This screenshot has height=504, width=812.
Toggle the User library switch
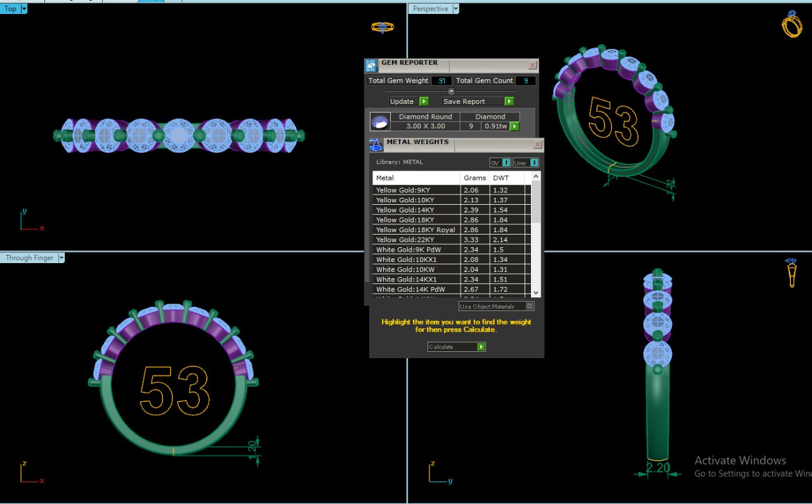[x=526, y=163]
